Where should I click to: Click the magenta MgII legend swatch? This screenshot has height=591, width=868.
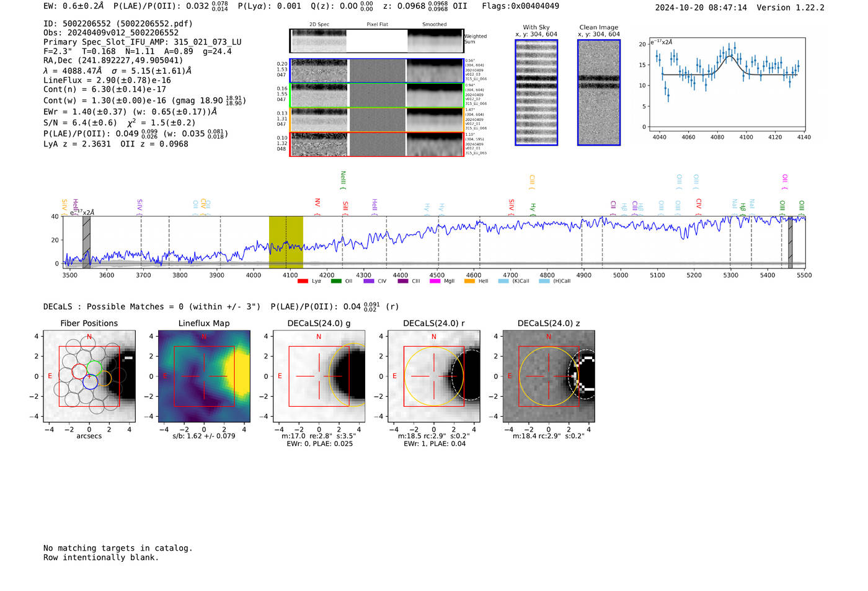tap(435, 281)
